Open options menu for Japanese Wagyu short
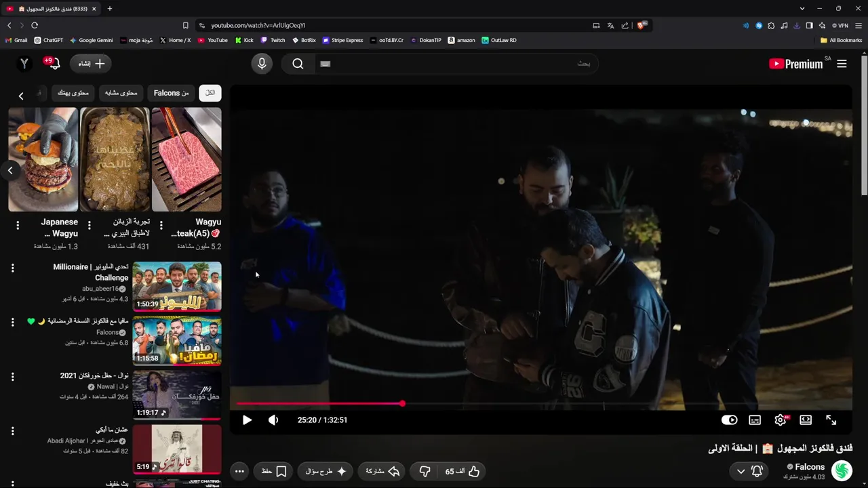The width and height of the screenshot is (868, 488). (x=18, y=225)
